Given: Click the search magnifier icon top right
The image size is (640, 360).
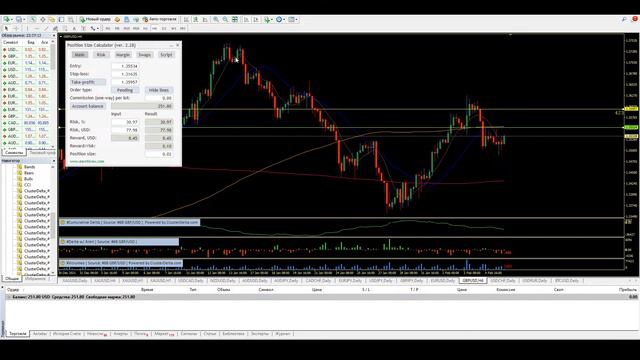Looking at the screenshot, I should pos(624,19).
